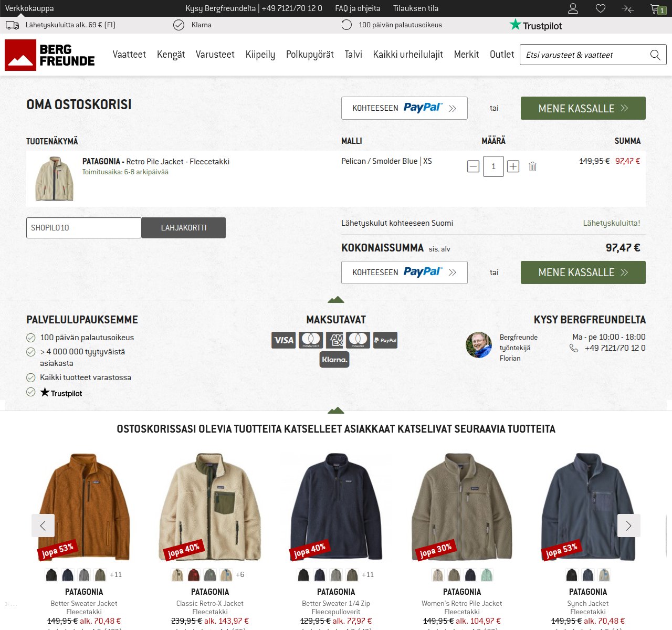The image size is (672, 630).
Task: Click the employee Florian avatar photo
Action: click(479, 345)
